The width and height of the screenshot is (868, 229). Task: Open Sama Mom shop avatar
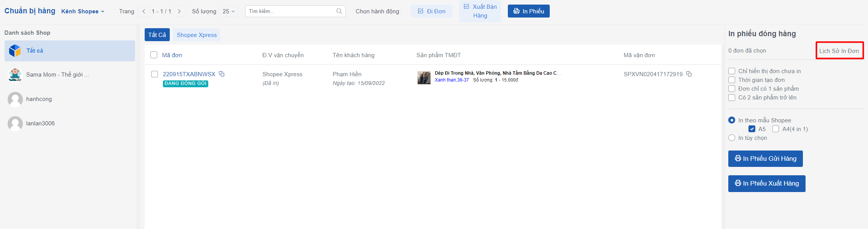pyautogui.click(x=15, y=75)
